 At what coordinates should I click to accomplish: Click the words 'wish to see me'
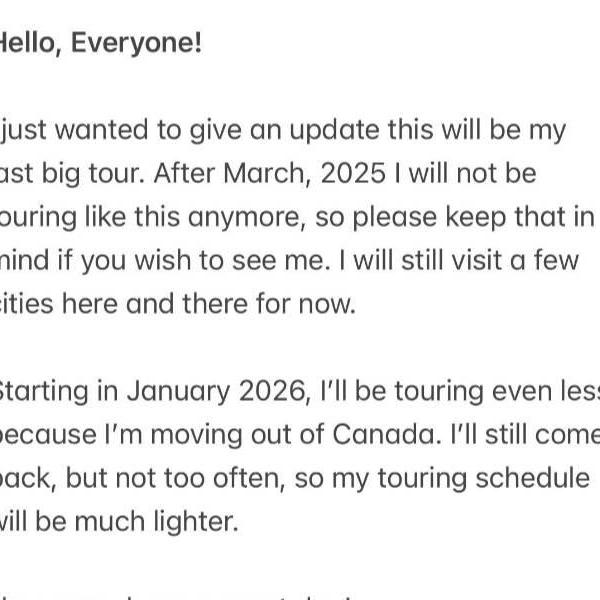(x=232, y=261)
